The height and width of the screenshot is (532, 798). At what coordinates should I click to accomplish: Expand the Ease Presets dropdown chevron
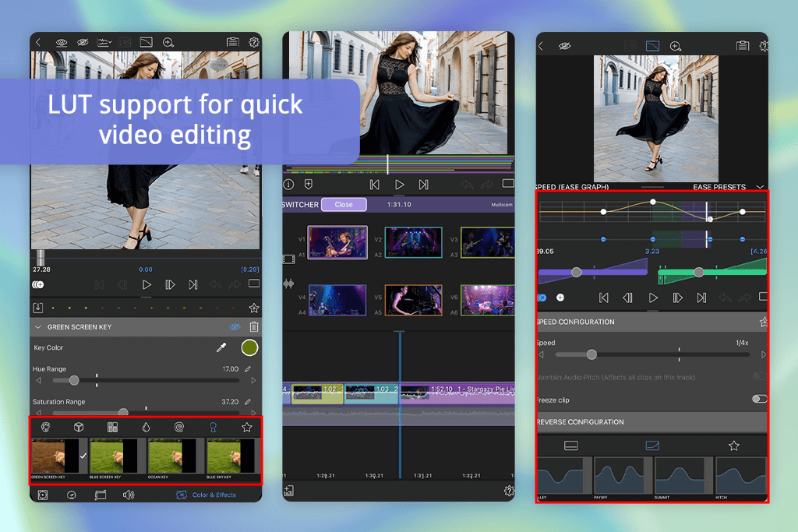click(x=761, y=187)
